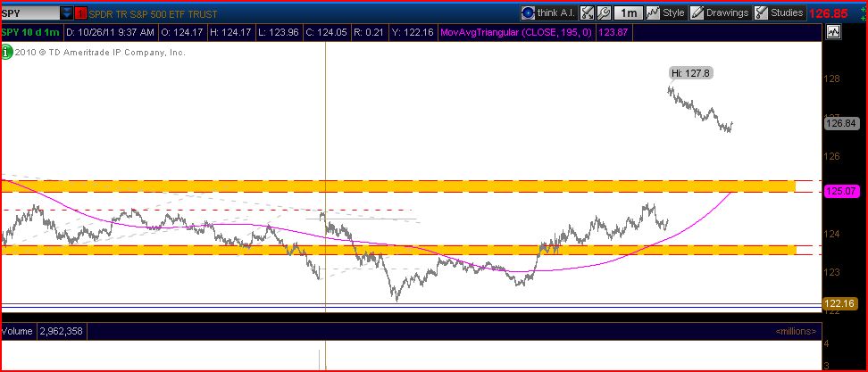
Task: Click the SPY 10 d 1m chart label
Action: click(x=30, y=33)
